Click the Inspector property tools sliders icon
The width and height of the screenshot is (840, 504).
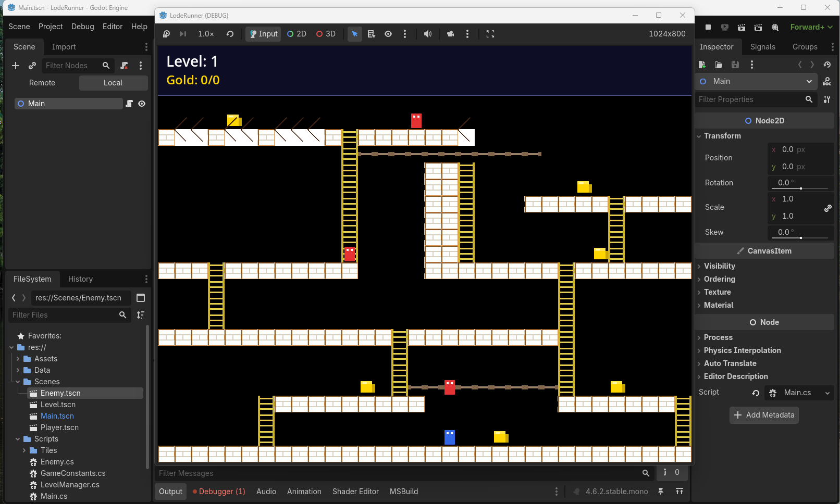pyautogui.click(x=827, y=99)
